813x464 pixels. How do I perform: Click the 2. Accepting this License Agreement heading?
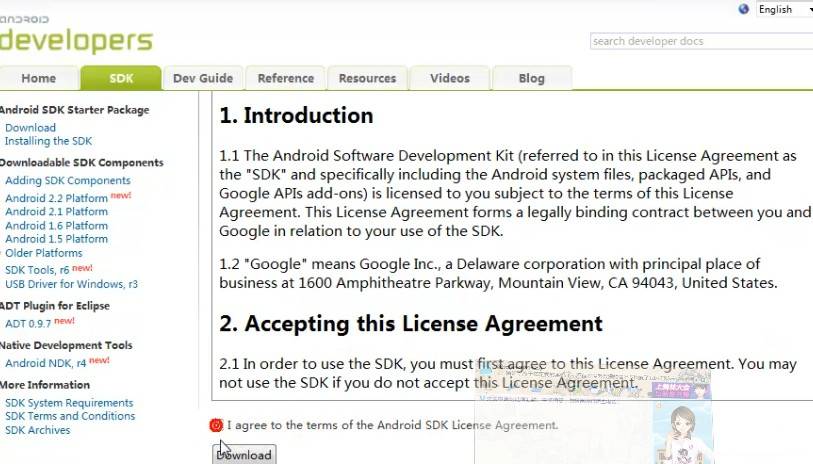click(411, 324)
